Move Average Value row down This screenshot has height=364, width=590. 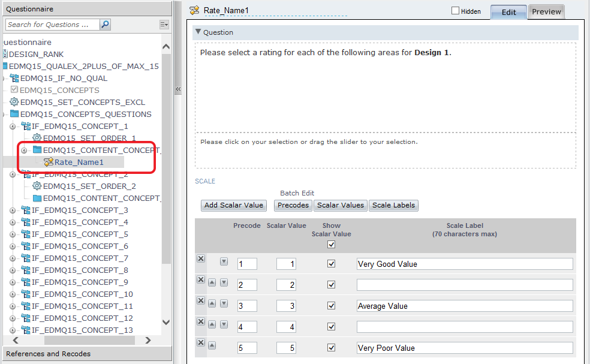[224, 303]
